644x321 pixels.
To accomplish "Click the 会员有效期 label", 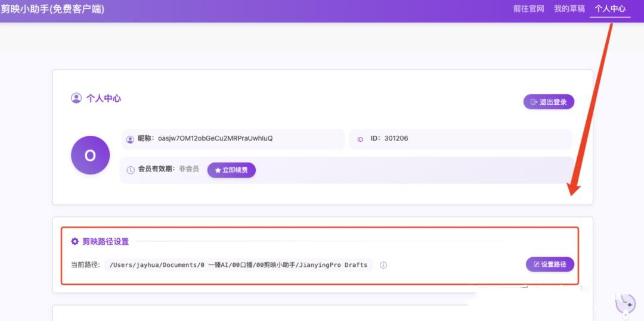I will 156,169.
